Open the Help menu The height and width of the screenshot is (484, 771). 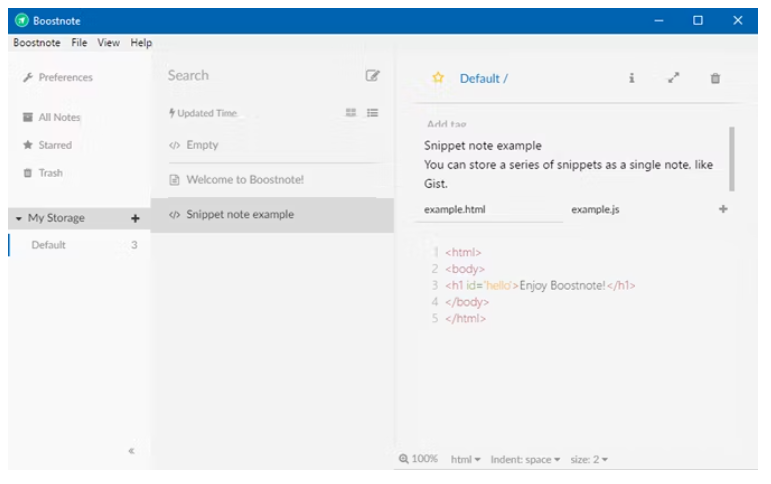(x=141, y=43)
